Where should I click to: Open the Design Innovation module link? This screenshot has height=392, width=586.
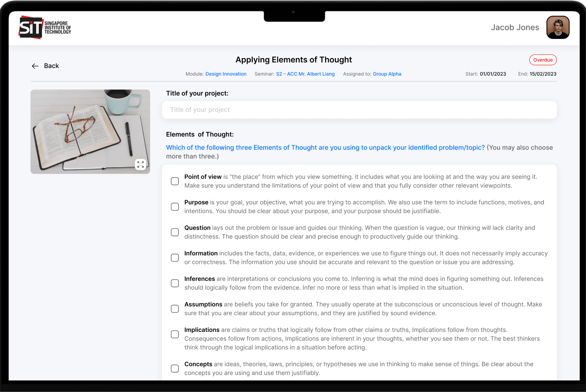pyautogui.click(x=226, y=74)
